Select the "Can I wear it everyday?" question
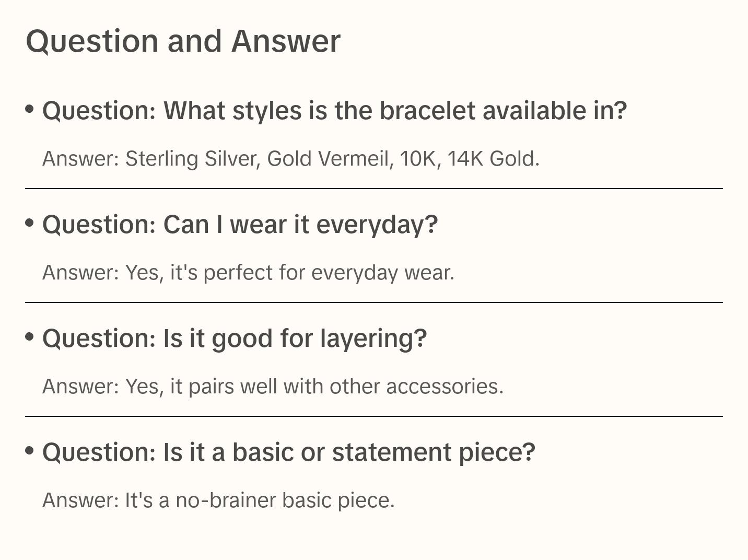 240,225
